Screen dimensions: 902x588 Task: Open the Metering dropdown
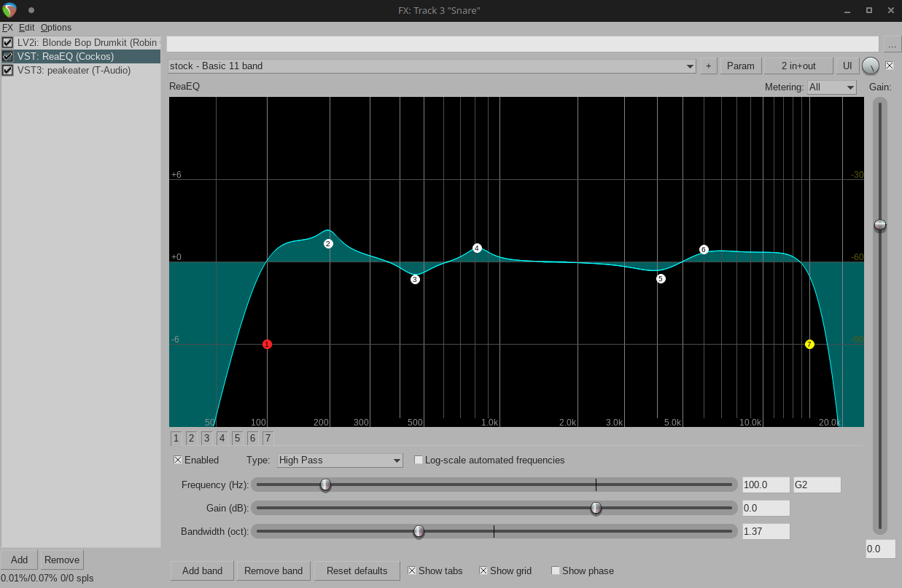pyautogui.click(x=831, y=87)
